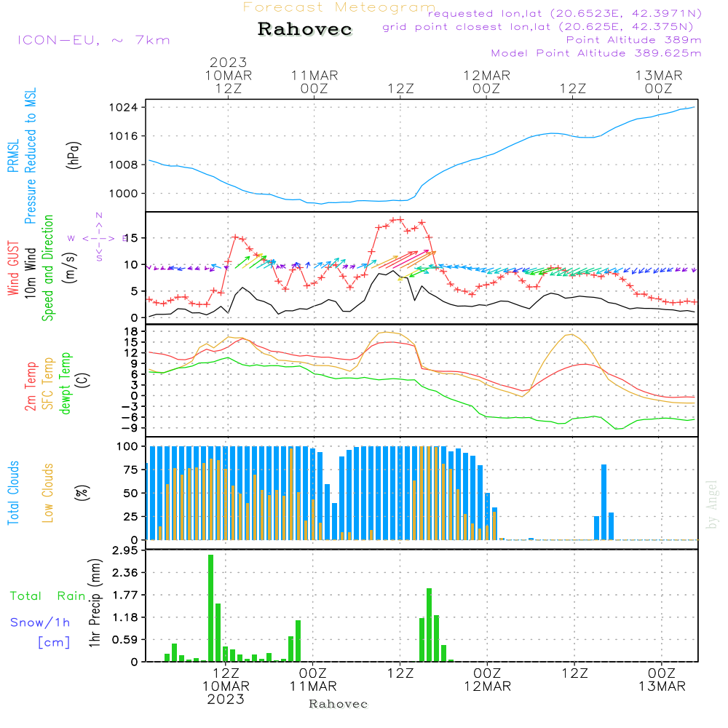Click the top '2023 10MAR 12Z' time label
The image size is (728, 728).
click(229, 76)
